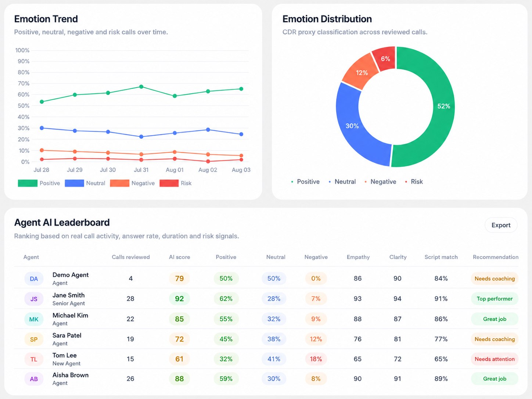The height and width of the screenshot is (399, 532).
Task: Click the SP avatar for Sara Patel
Action: coord(34,339)
